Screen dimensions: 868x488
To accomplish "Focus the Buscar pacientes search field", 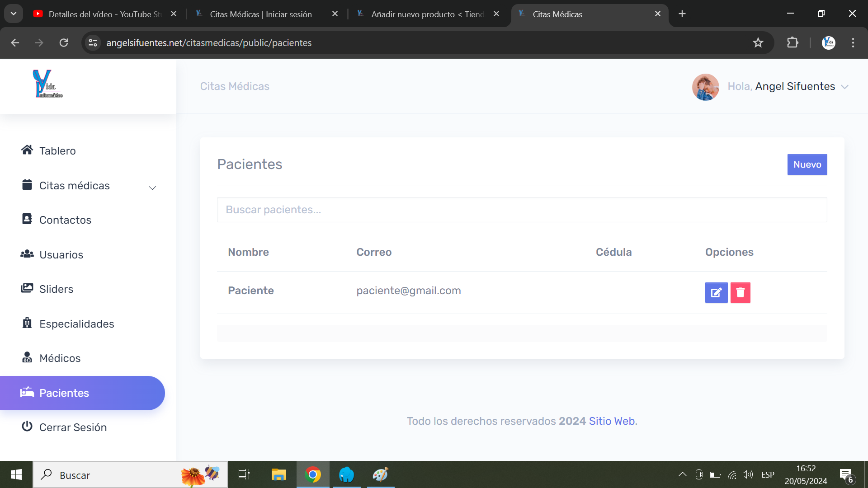I will (x=522, y=210).
